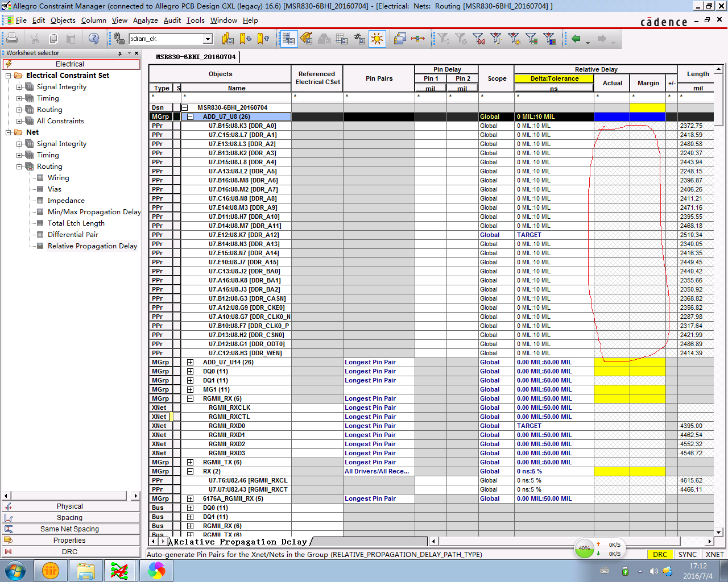Click the green back arrow icon
Viewport: 728px width, 582px height.
[576, 39]
